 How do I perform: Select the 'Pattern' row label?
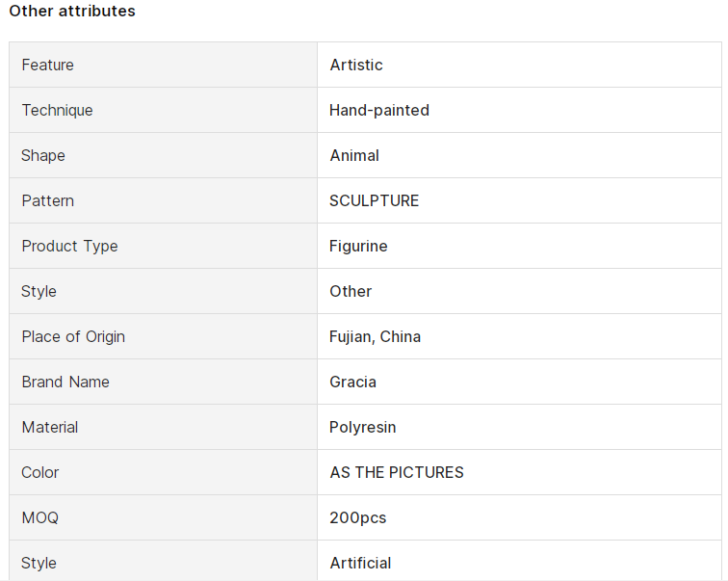click(47, 200)
